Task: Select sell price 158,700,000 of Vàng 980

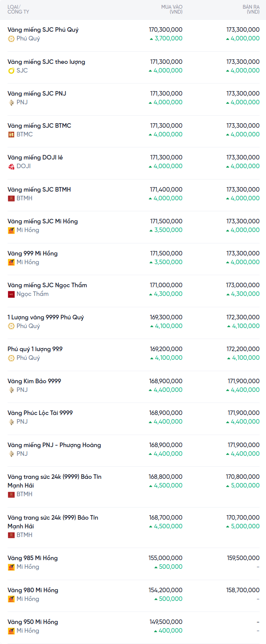Action: coord(243,590)
